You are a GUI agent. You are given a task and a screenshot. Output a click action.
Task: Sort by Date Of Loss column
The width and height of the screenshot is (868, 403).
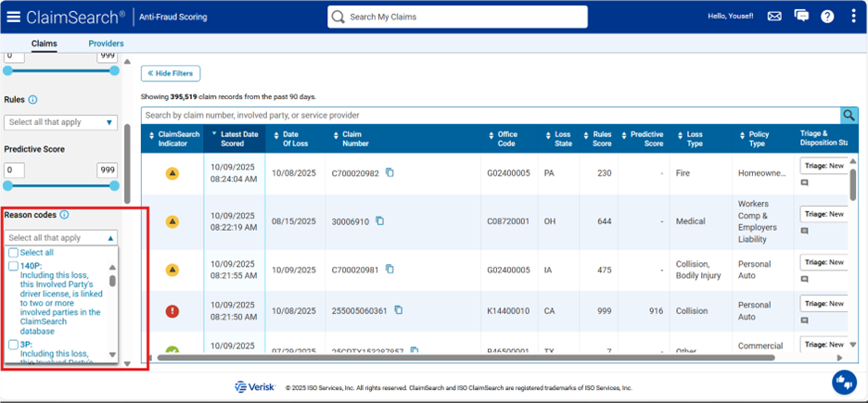(295, 139)
